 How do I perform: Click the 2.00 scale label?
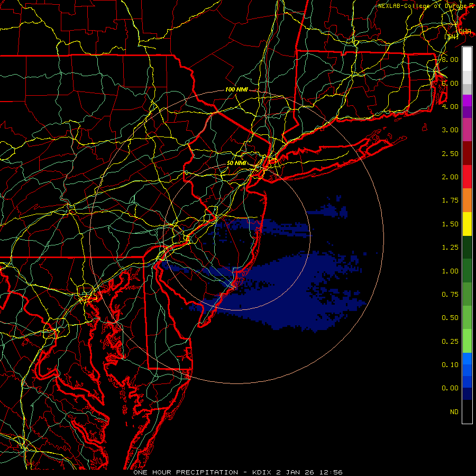point(450,177)
